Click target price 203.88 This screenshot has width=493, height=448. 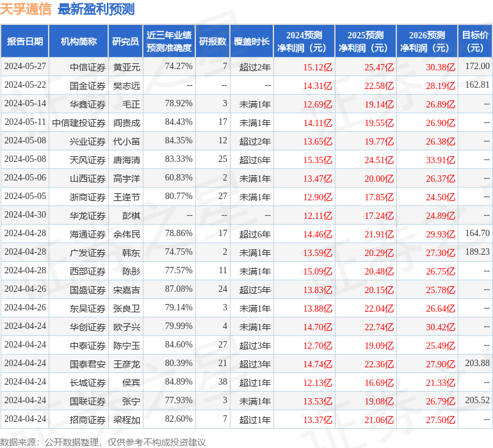point(477,363)
